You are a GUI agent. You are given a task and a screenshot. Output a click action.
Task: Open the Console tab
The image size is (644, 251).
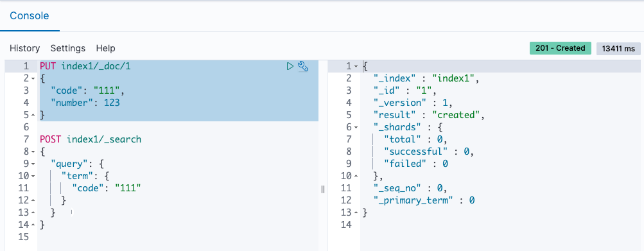(x=29, y=16)
